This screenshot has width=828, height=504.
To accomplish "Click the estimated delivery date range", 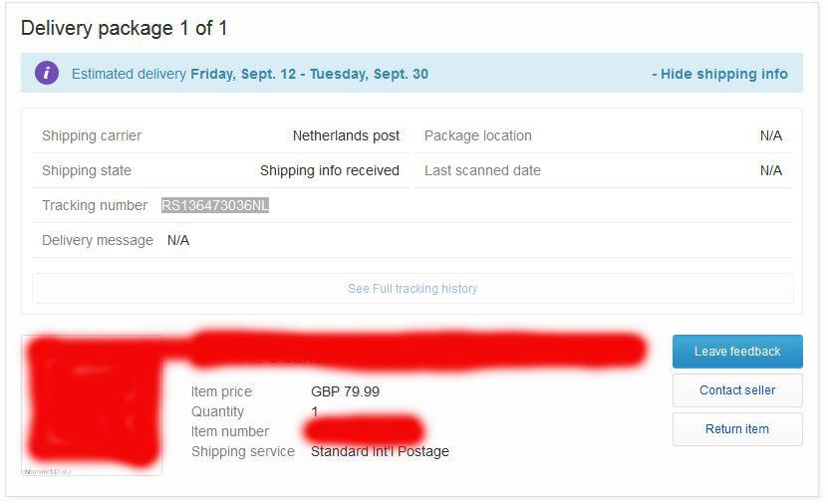I will pyautogui.click(x=310, y=74).
